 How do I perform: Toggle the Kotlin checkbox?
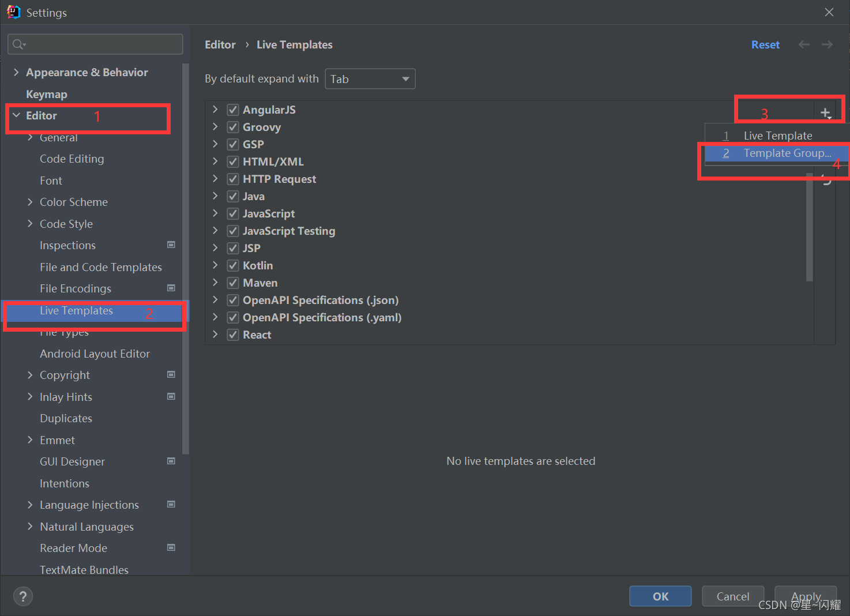(233, 265)
